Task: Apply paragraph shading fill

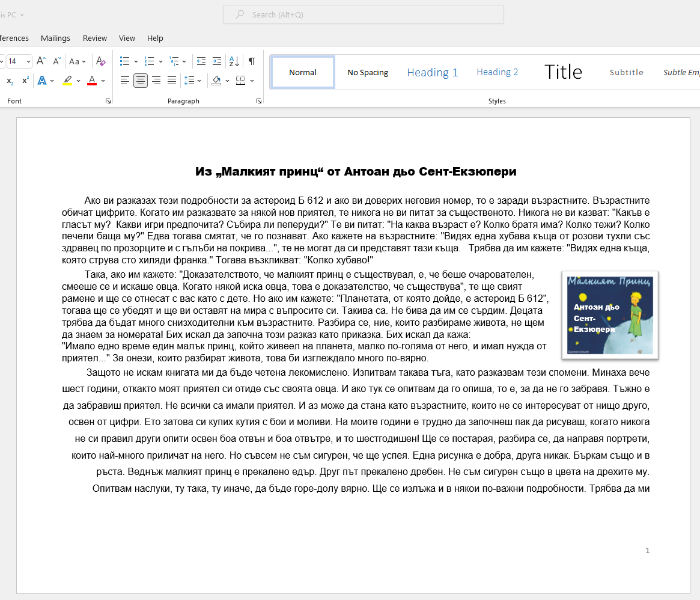Action: coord(216,81)
